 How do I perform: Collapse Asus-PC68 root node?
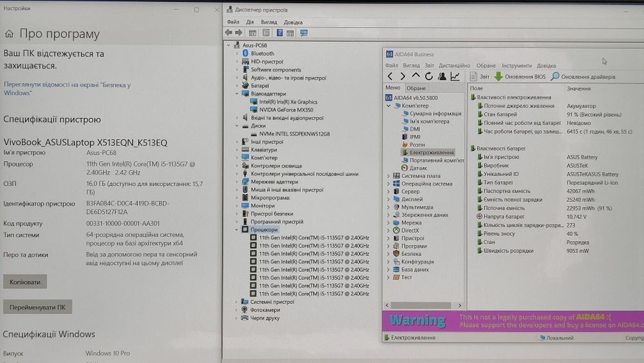pos(229,45)
